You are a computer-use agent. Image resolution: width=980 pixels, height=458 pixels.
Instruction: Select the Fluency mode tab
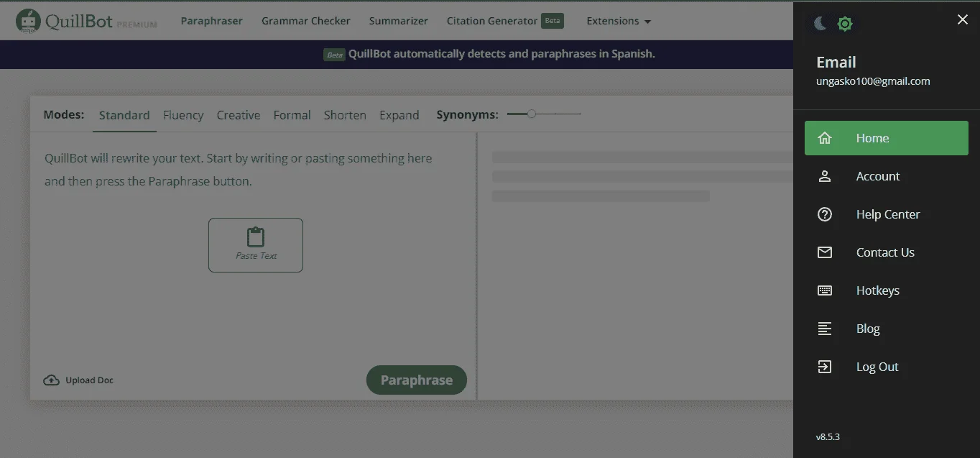pos(183,115)
